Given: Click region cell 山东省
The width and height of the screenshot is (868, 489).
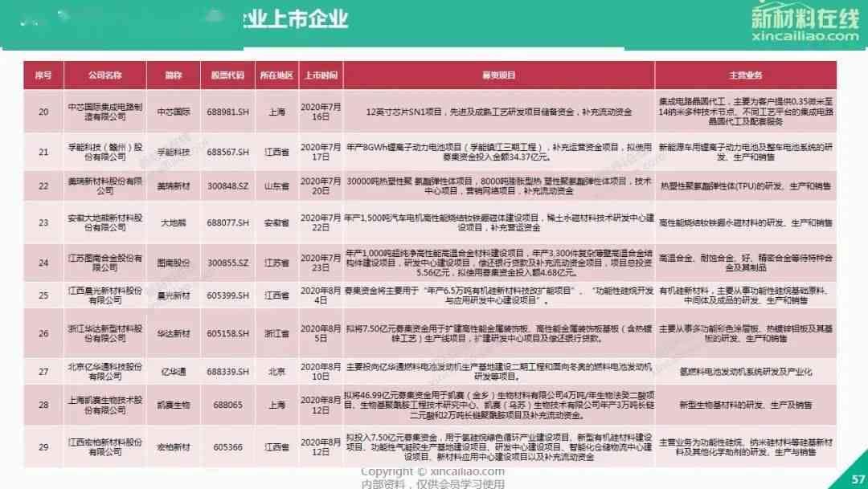Looking at the screenshot, I should pos(276,186).
